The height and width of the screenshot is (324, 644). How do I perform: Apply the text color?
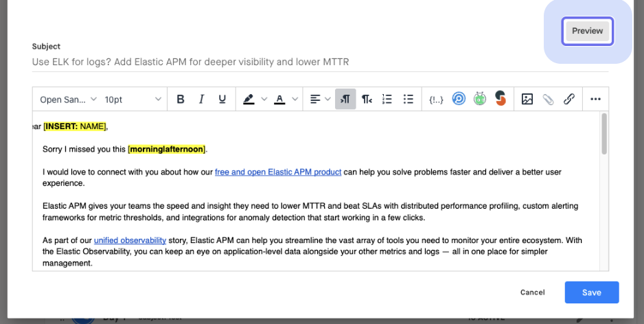coord(279,100)
